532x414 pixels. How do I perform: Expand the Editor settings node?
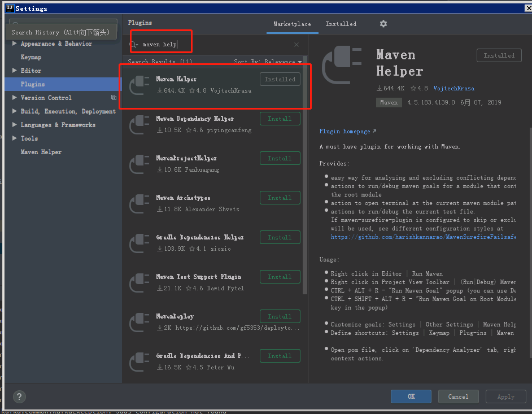[15, 71]
